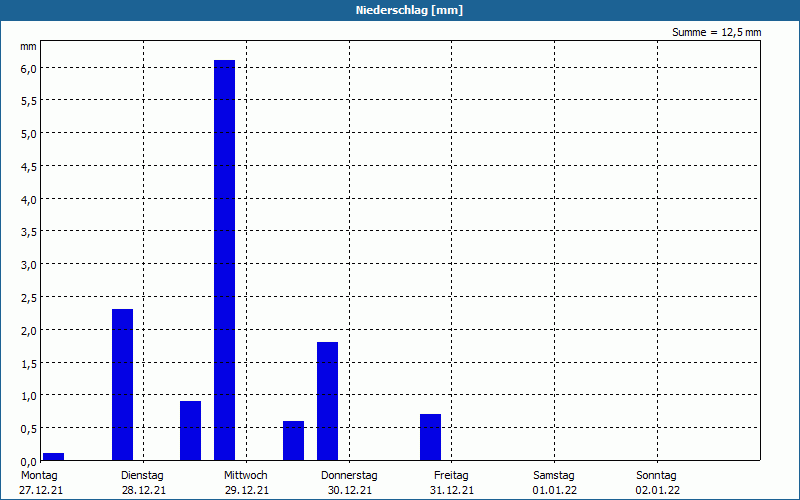Viewport: 800px width, 500px height.
Task: Click the 30.12.21 date label
Action: [x=349, y=491]
